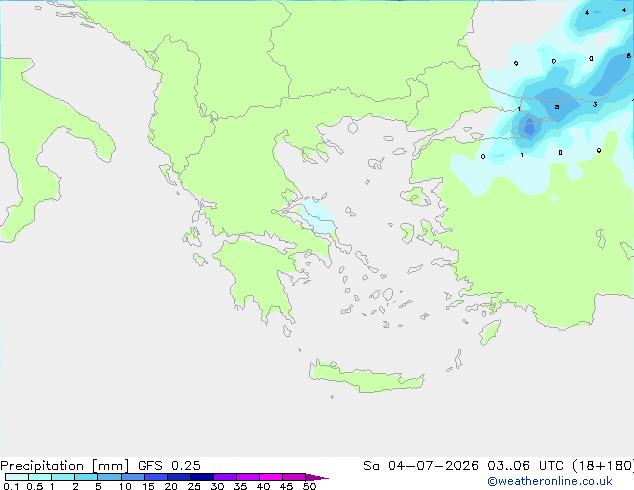Image resolution: width=634 pixels, height=490 pixels.
Task: Click the "25" legend value label
Action: (x=194, y=486)
